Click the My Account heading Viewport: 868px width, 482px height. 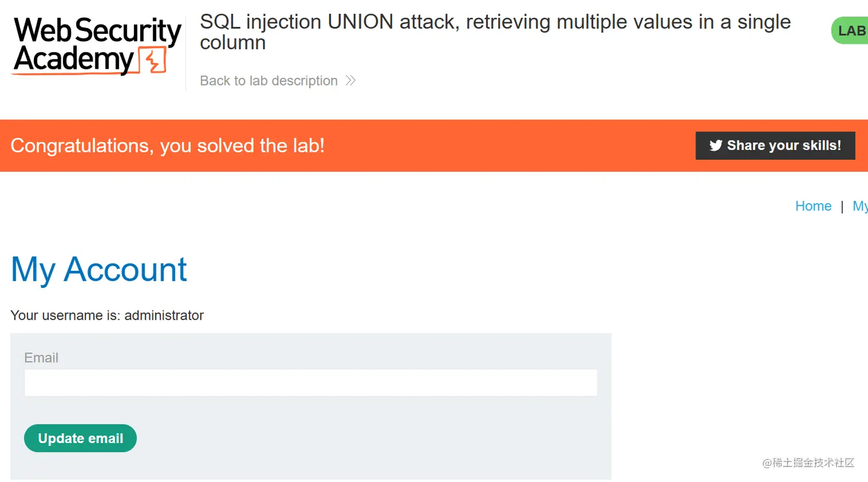click(x=99, y=270)
